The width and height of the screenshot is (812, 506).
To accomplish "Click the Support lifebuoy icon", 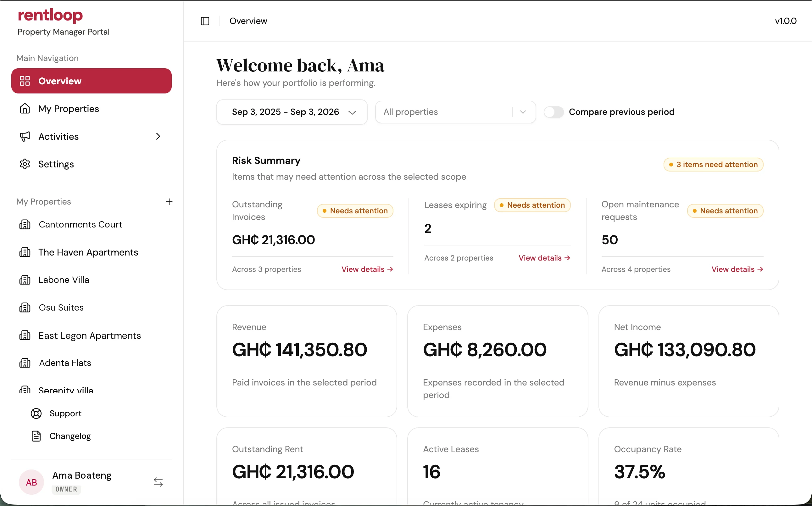I will pyautogui.click(x=36, y=413).
